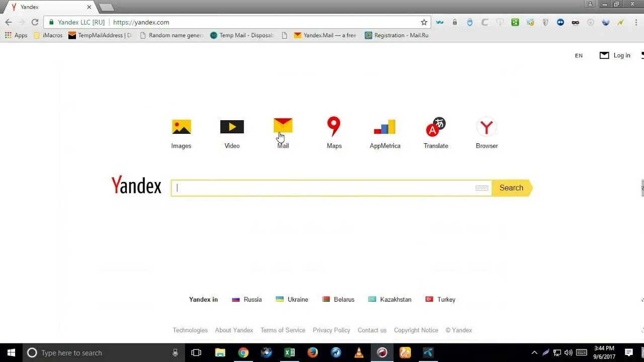This screenshot has height=362, width=644.
Task: Reload the page with refresh button
Action: coord(35,22)
